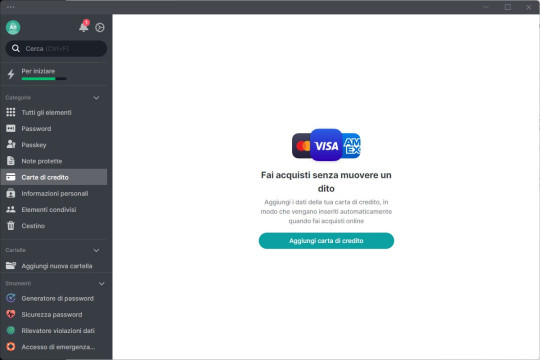This screenshot has width=540, height=360.
Task: Minimize the application window
Action: pyautogui.click(x=486, y=7)
